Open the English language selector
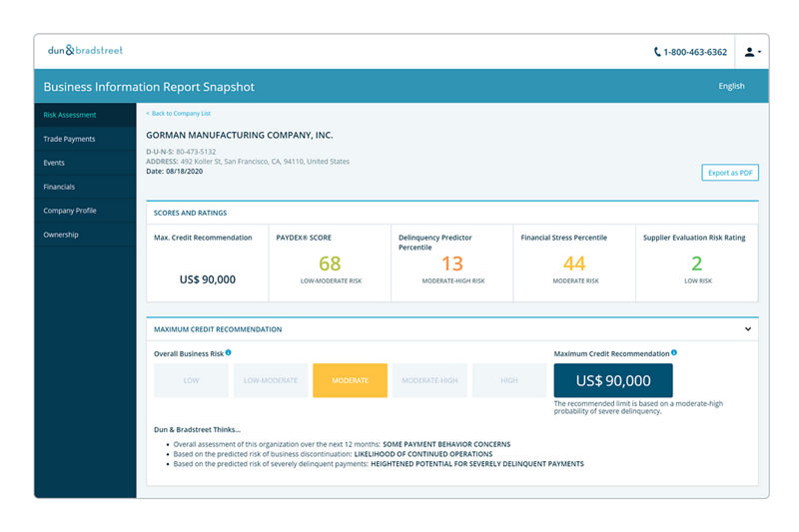The height and width of the screenshot is (532, 799). [731, 87]
